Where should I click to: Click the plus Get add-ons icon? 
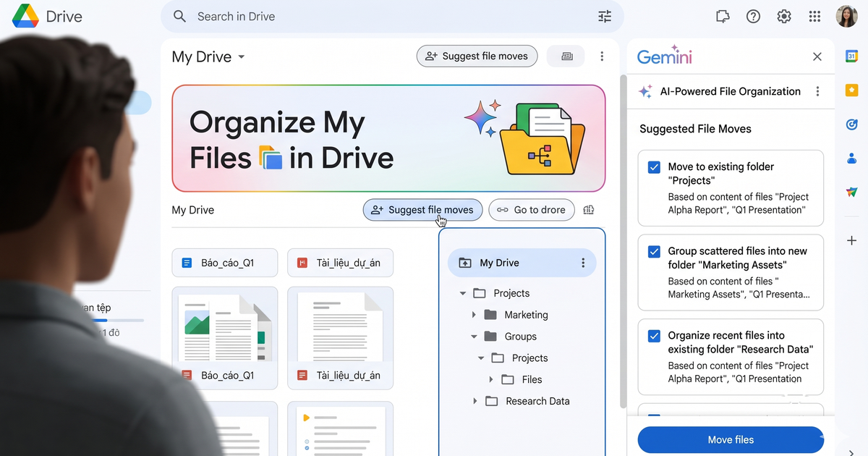click(x=852, y=240)
